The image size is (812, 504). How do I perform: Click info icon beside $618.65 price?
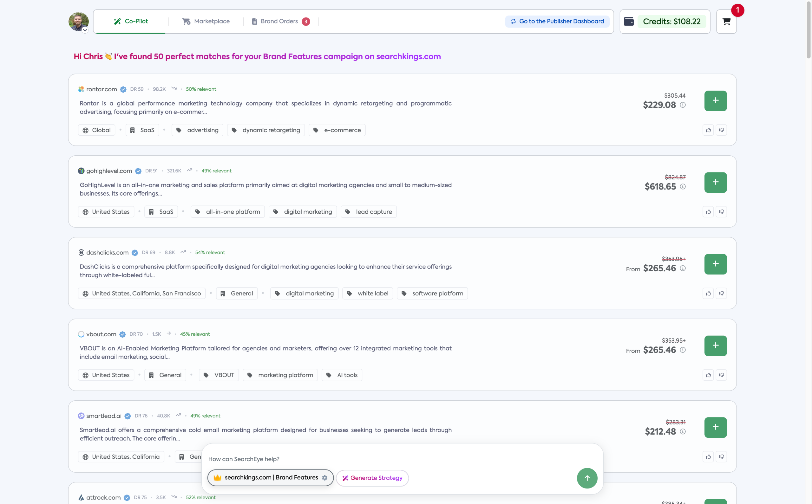coord(683,187)
